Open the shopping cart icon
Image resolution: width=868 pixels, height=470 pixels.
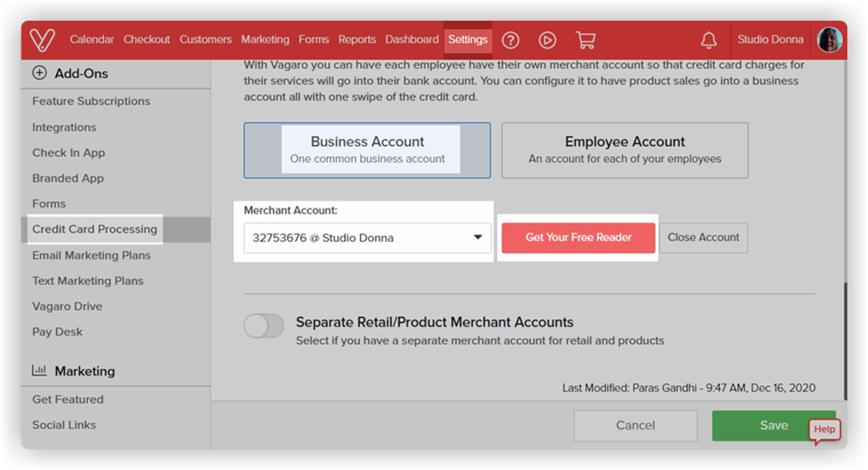coord(585,40)
